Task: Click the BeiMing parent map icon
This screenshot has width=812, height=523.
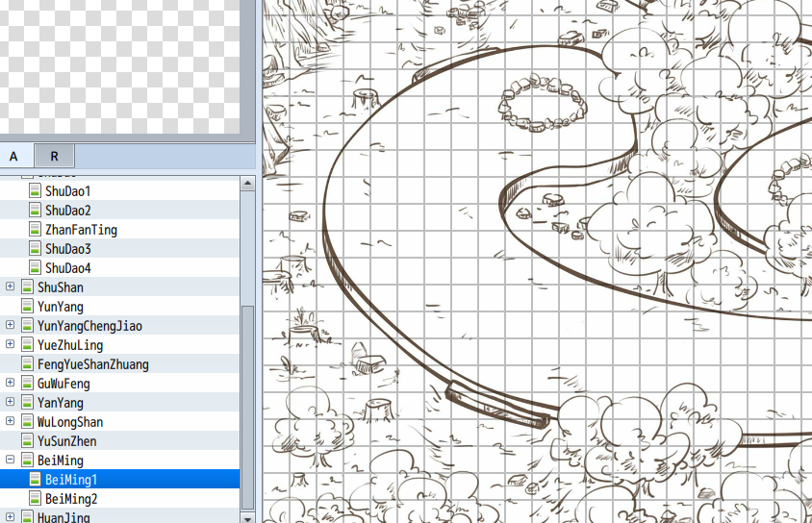Action: 28,460
